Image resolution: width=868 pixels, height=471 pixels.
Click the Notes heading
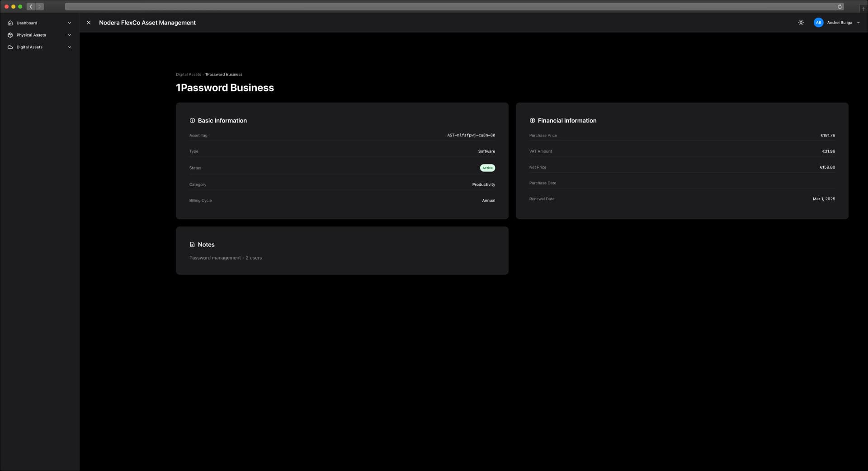[x=206, y=245]
